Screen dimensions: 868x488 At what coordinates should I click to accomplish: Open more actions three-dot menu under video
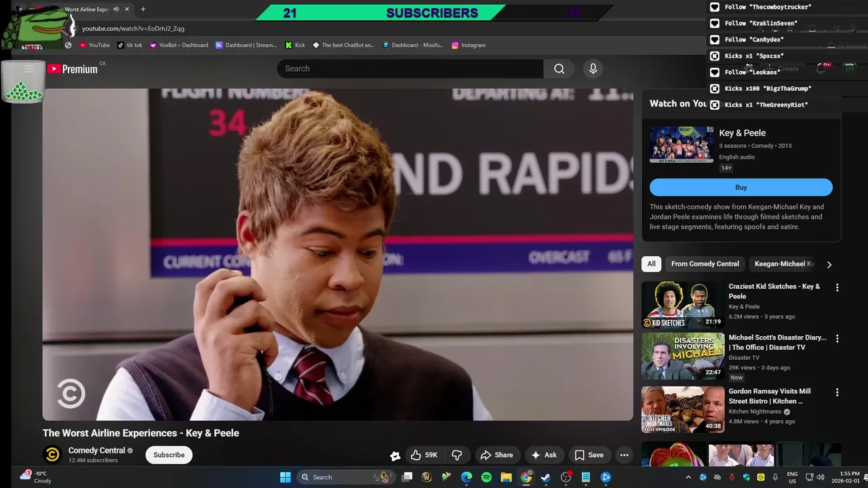coord(624,455)
